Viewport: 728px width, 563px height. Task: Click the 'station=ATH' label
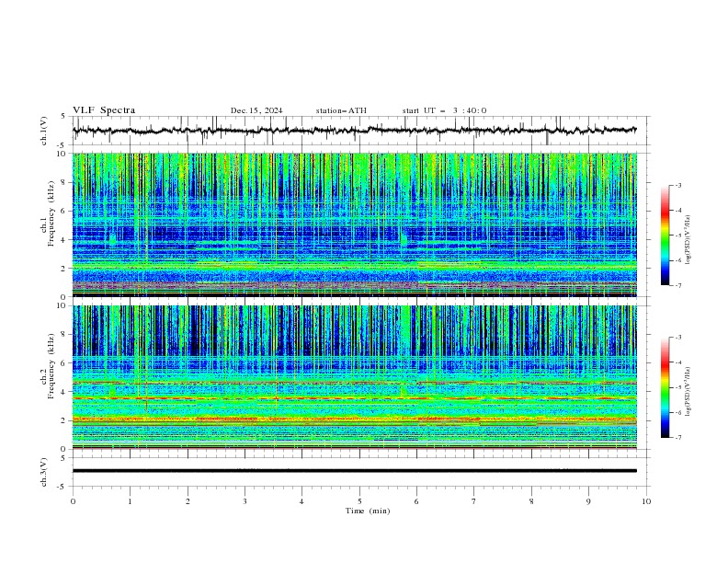341,110
